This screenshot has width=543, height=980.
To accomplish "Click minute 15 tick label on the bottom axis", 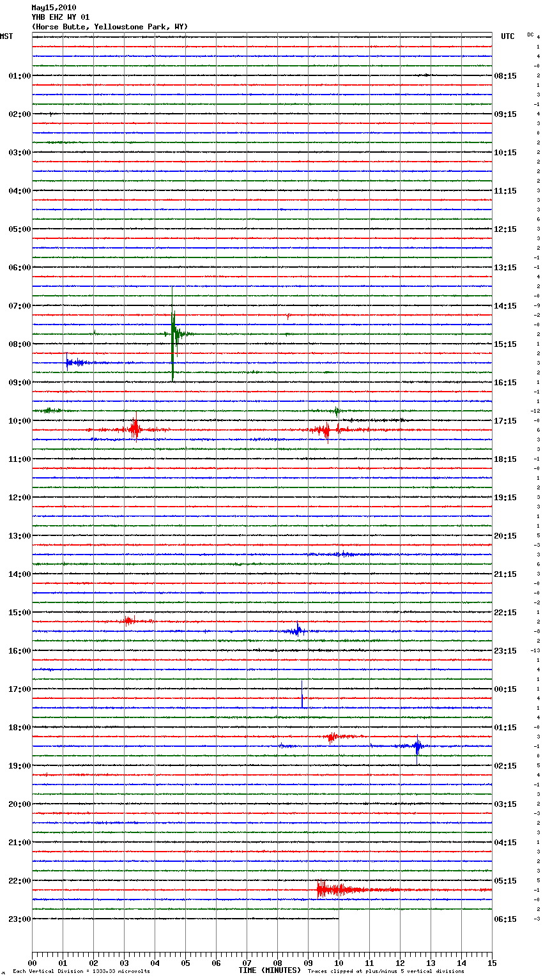I will (492, 963).
